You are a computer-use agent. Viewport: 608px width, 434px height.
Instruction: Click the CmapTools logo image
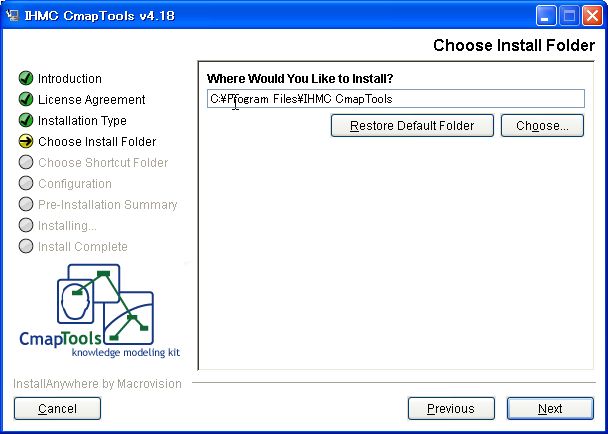click(x=100, y=310)
